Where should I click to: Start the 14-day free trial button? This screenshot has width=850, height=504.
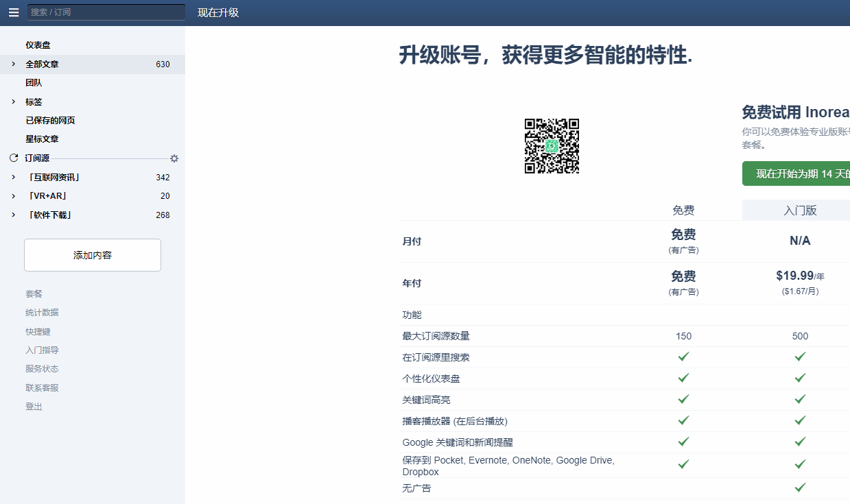tap(796, 173)
